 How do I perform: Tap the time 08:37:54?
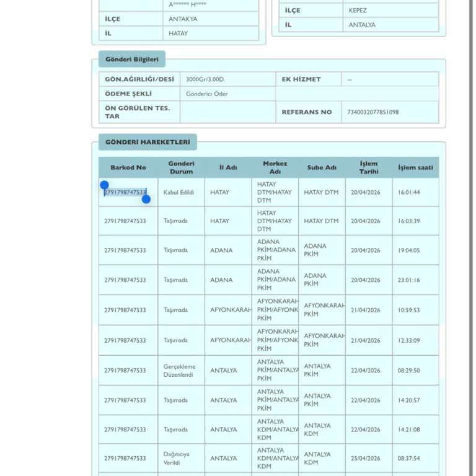[x=408, y=458]
